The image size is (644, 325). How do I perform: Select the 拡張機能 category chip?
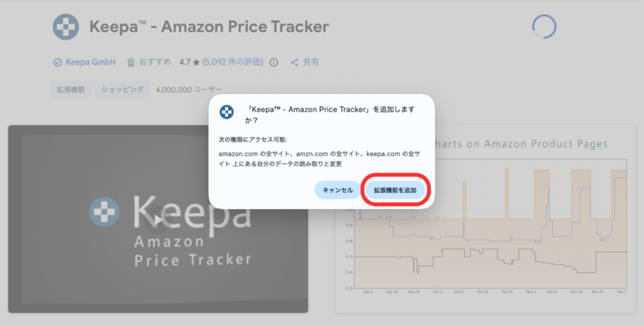tap(70, 90)
